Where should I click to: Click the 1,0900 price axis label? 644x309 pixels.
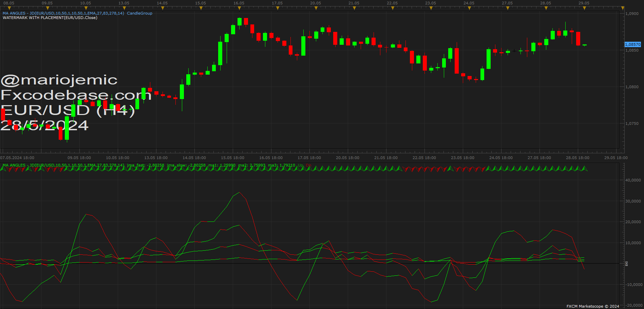pyautogui.click(x=632, y=14)
